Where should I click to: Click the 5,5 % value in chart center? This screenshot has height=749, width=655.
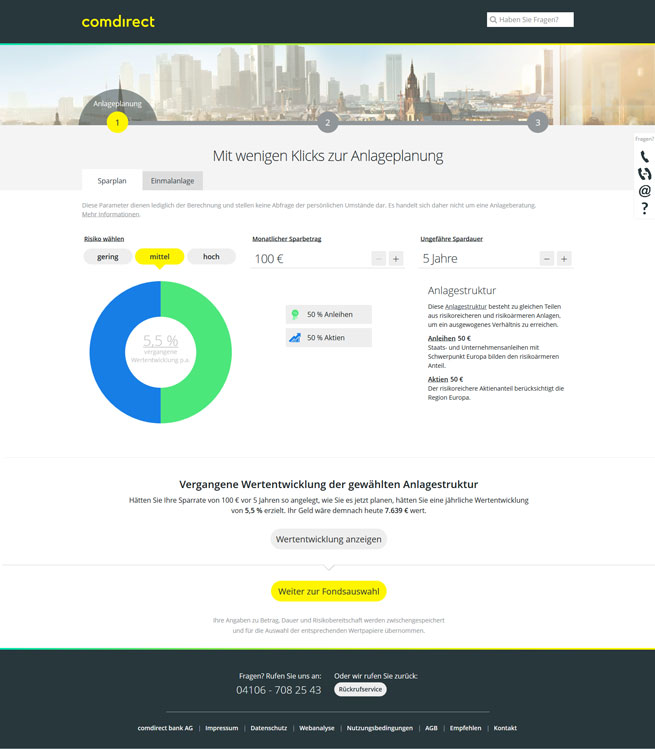(x=161, y=341)
